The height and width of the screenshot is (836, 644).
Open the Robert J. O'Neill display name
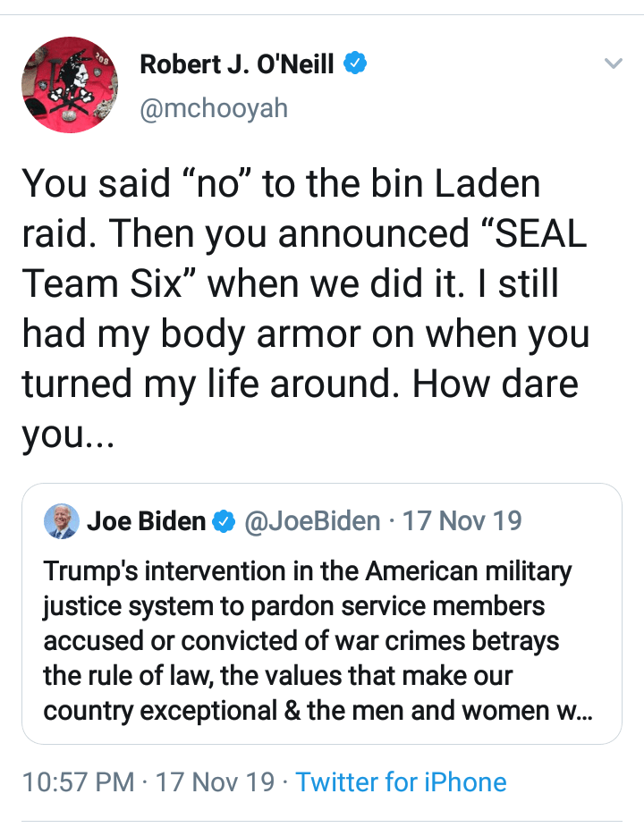(237, 63)
